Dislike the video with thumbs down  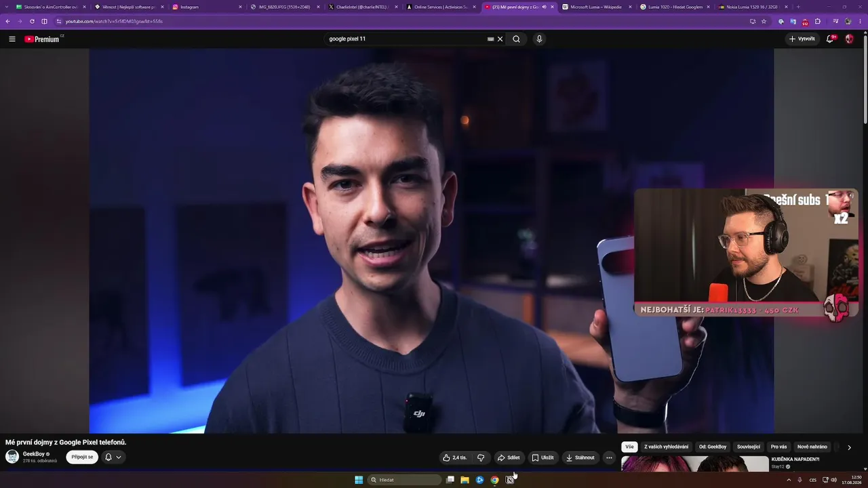click(481, 457)
